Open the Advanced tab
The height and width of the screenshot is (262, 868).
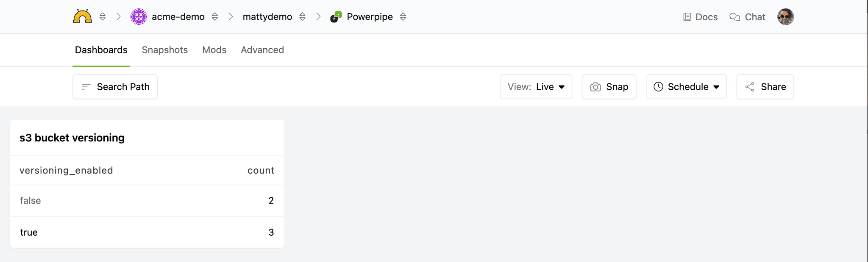[x=262, y=50]
